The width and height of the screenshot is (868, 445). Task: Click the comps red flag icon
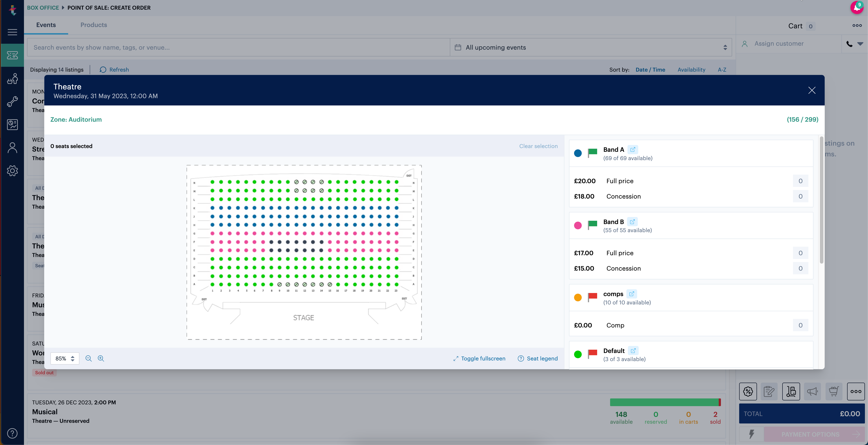592,297
